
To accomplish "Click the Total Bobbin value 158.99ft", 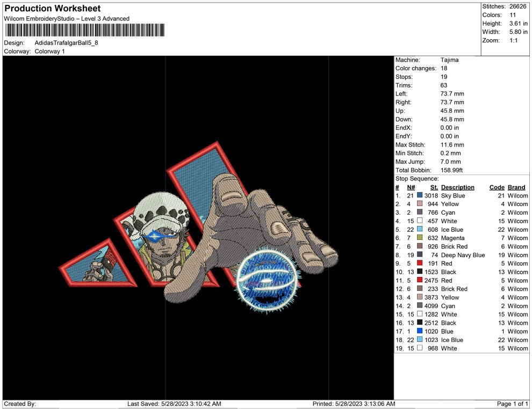I will pyautogui.click(x=451, y=170).
